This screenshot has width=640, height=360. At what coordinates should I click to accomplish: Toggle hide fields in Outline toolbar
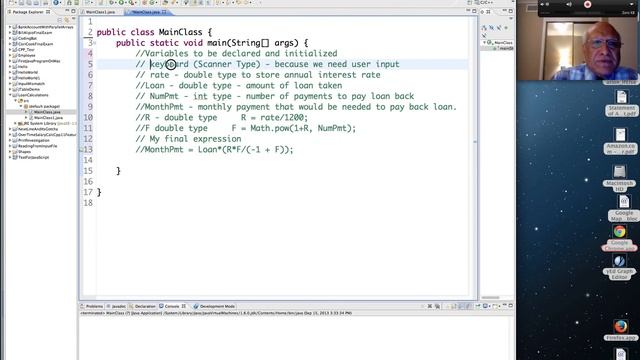(x=491, y=28)
